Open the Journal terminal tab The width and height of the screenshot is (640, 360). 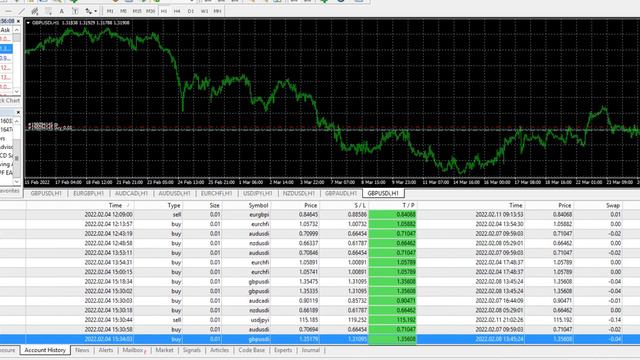(311, 350)
